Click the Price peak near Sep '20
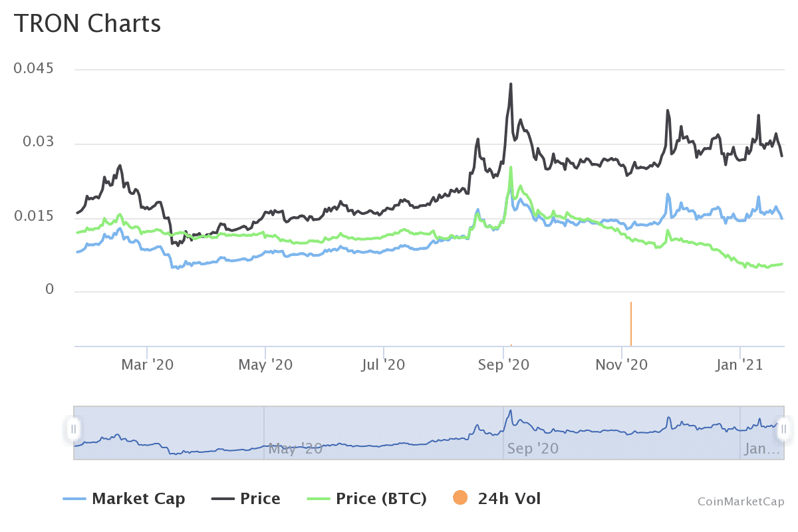Image resolution: width=798 pixels, height=532 pixels. click(511, 84)
